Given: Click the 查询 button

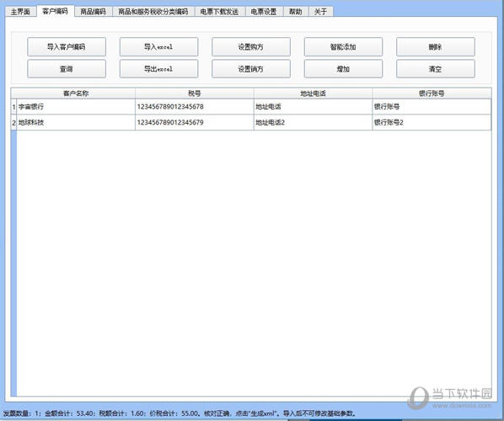Looking at the screenshot, I should [x=67, y=69].
